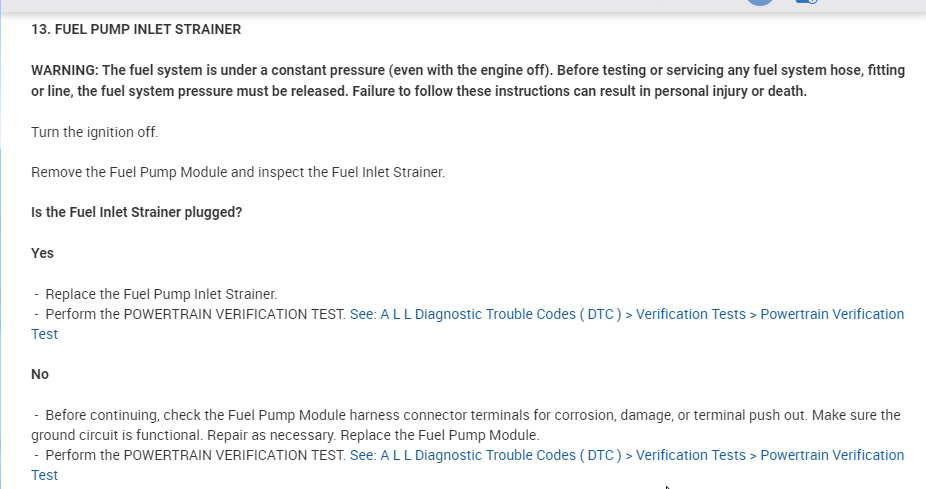This screenshot has height=489, width=926.
Task: Click 'Remove the Fuel Pump Module' instruction
Action: point(130,172)
